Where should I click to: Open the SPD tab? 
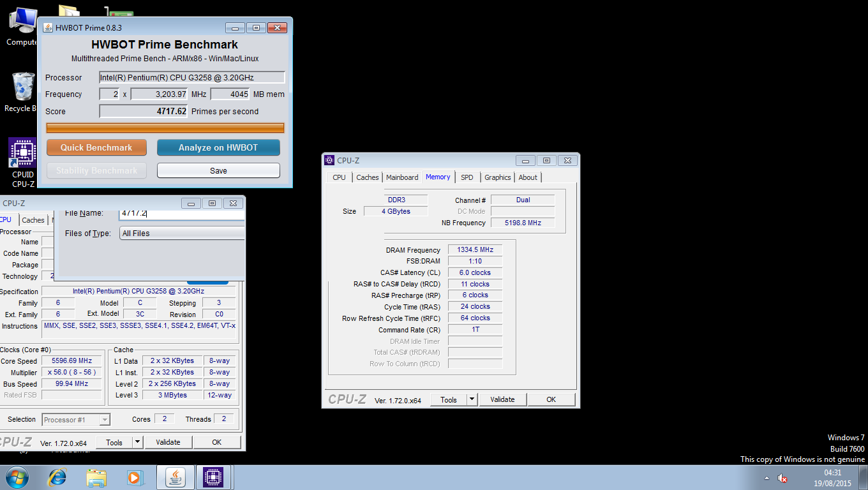tap(467, 177)
